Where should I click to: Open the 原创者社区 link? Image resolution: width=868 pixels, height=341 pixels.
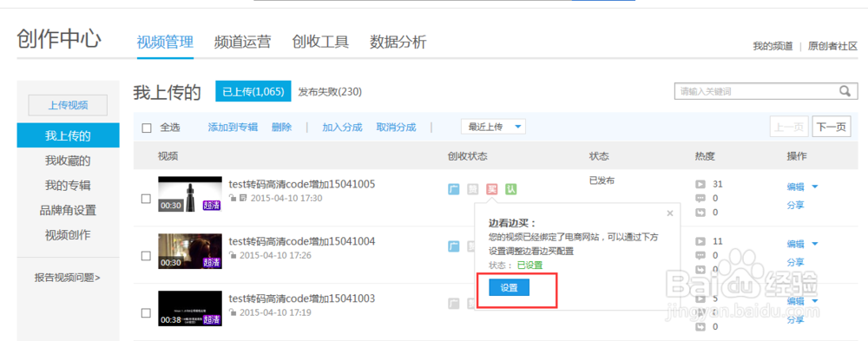click(832, 46)
